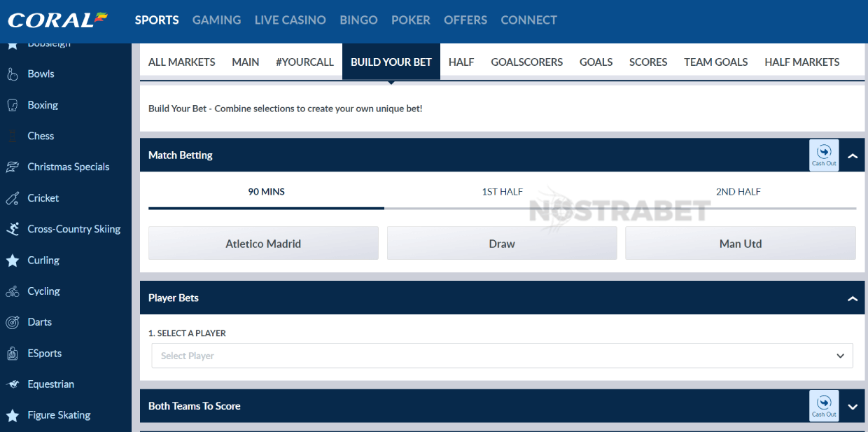Open the MAIN markets tab
868x432 pixels.
[246, 62]
